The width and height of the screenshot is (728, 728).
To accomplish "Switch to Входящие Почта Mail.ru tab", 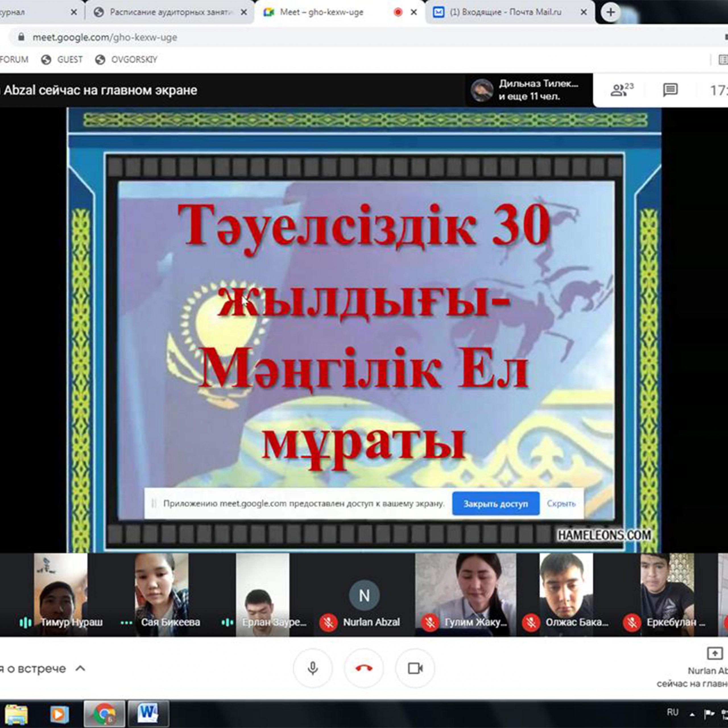I will pos(505,12).
